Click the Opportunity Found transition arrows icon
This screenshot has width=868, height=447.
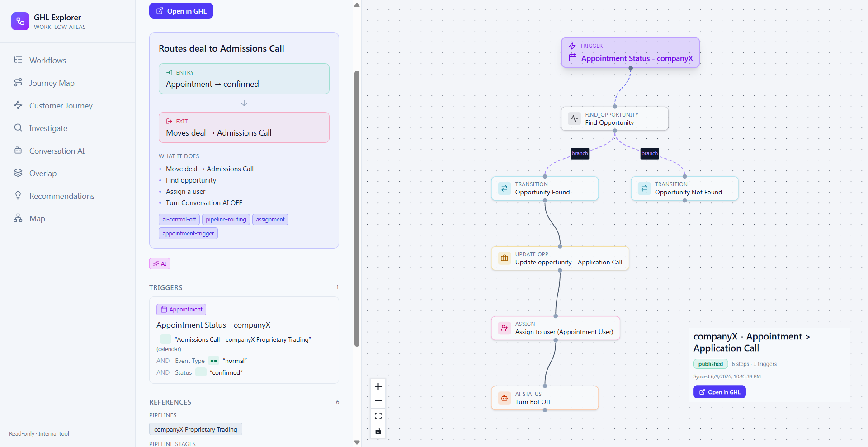pos(505,188)
